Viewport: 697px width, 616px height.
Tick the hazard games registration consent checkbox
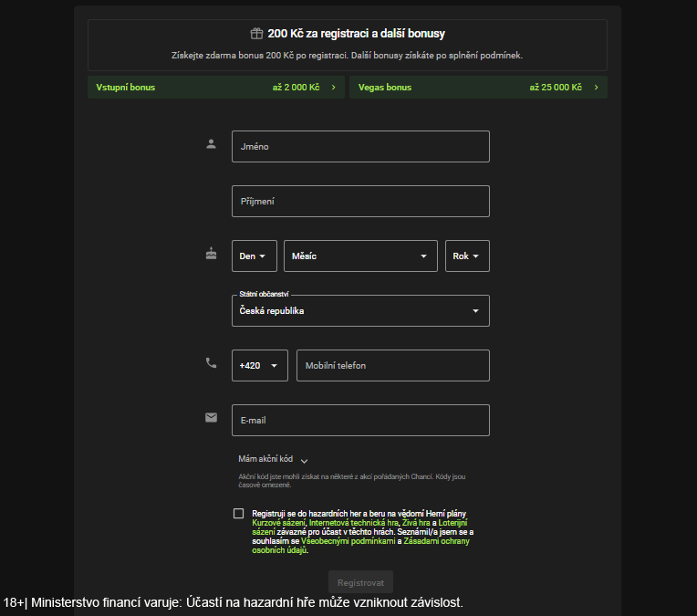pos(239,514)
